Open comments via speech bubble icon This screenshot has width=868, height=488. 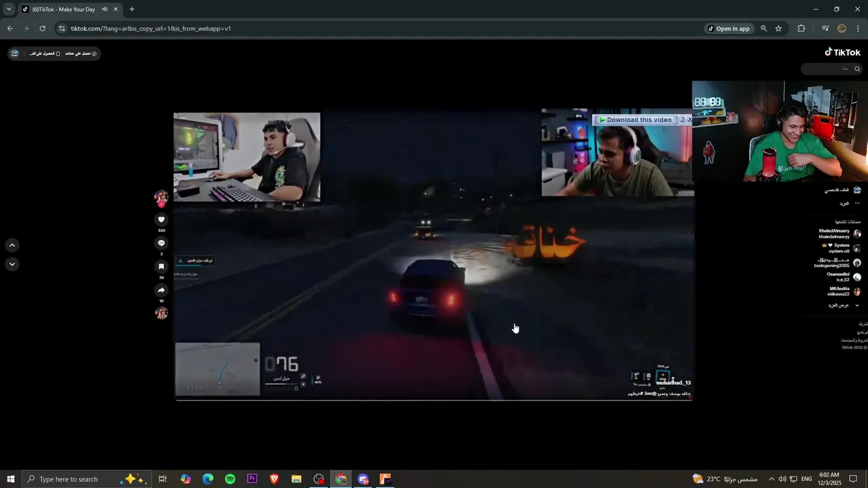[161, 243]
